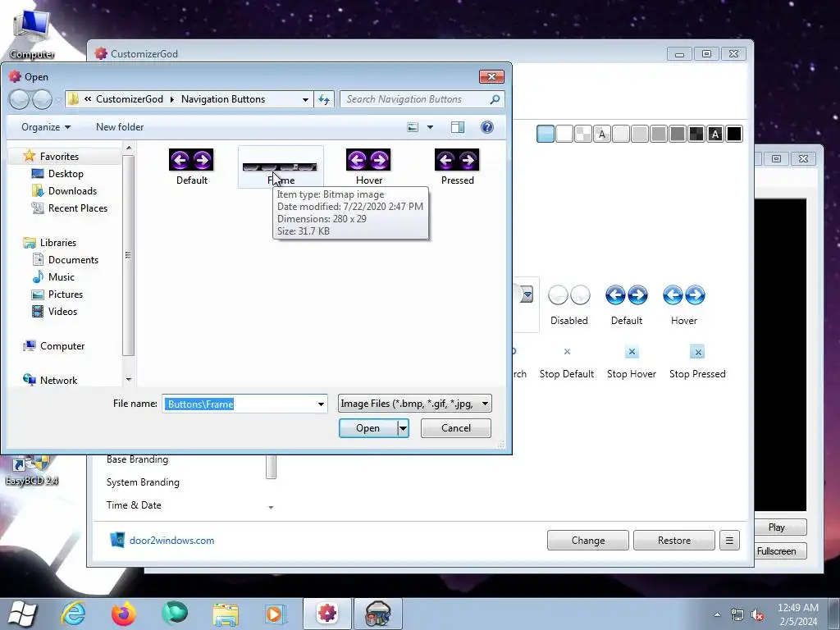The height and width of the screenshot is (630, 840).
Task: Launch Internet Explorer from taskbar
Action: [73, 614]
